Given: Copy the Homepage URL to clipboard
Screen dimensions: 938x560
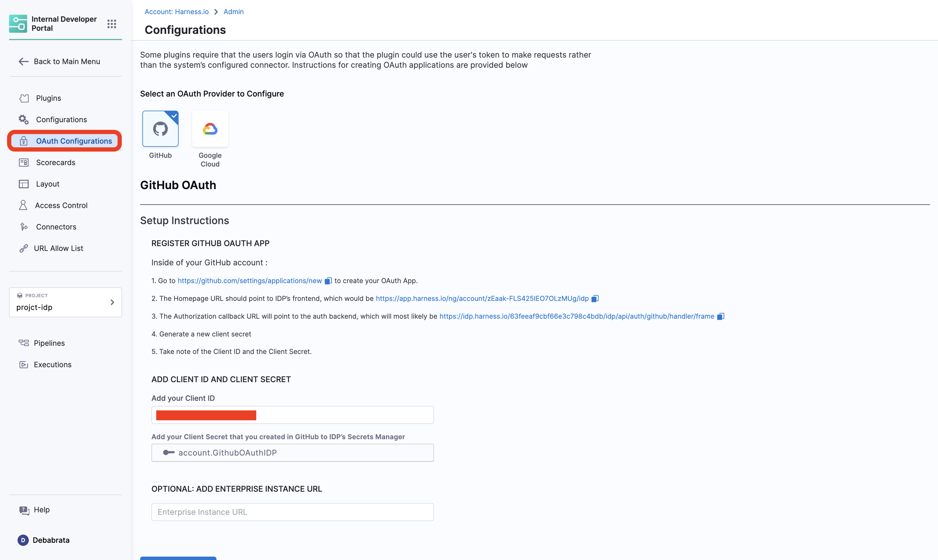Looking at the screenshot, I should click(x=595, y=299).
